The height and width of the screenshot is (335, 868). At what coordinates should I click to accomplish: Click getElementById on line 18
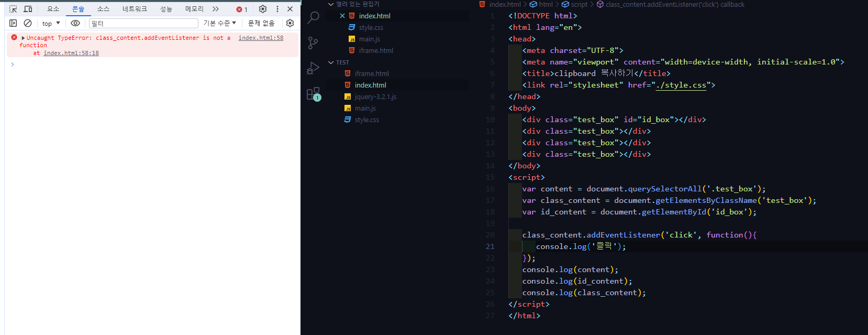coord(674,212)
